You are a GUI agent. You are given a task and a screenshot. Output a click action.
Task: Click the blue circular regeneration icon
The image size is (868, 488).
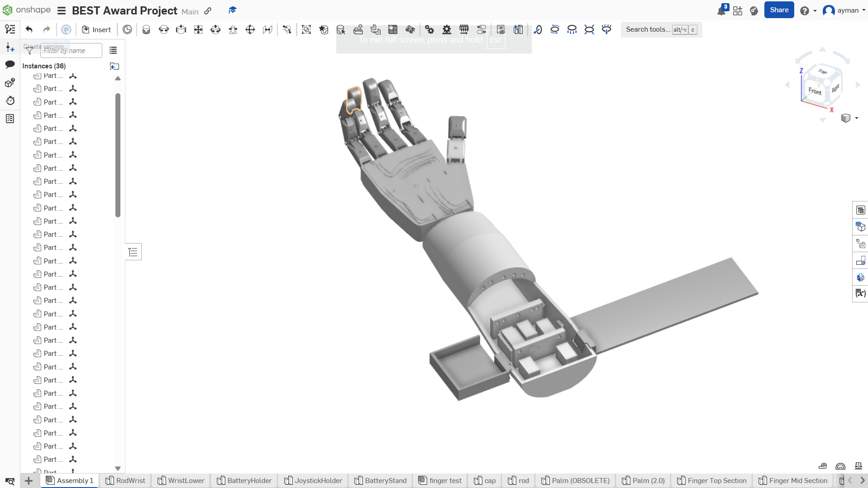[x=66, y=29]
